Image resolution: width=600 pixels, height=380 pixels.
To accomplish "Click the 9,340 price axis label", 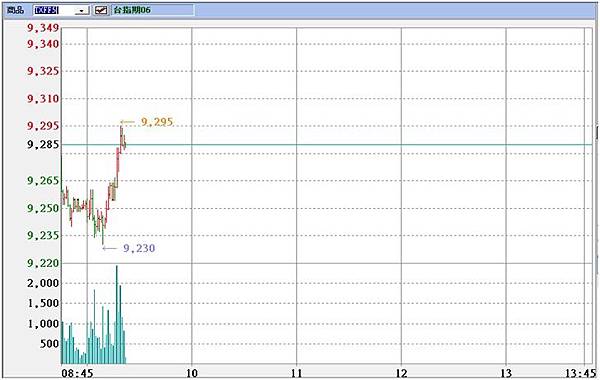I will (x=43, y=44).
